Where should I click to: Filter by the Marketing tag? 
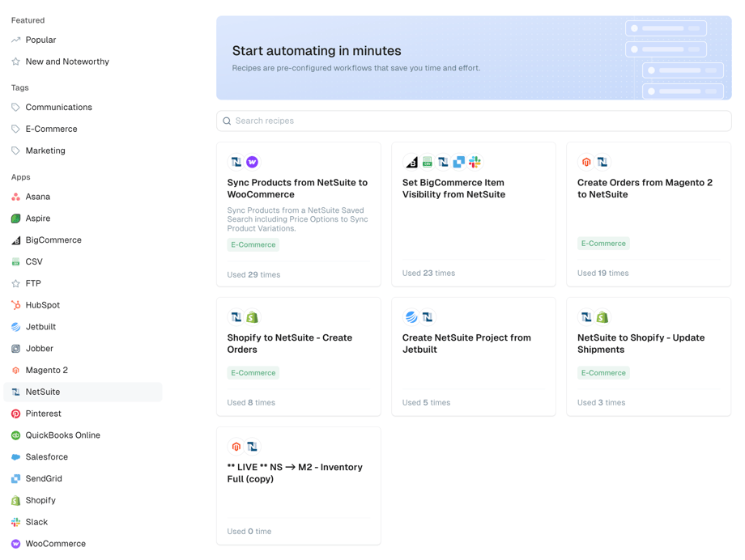coord(45,150)
